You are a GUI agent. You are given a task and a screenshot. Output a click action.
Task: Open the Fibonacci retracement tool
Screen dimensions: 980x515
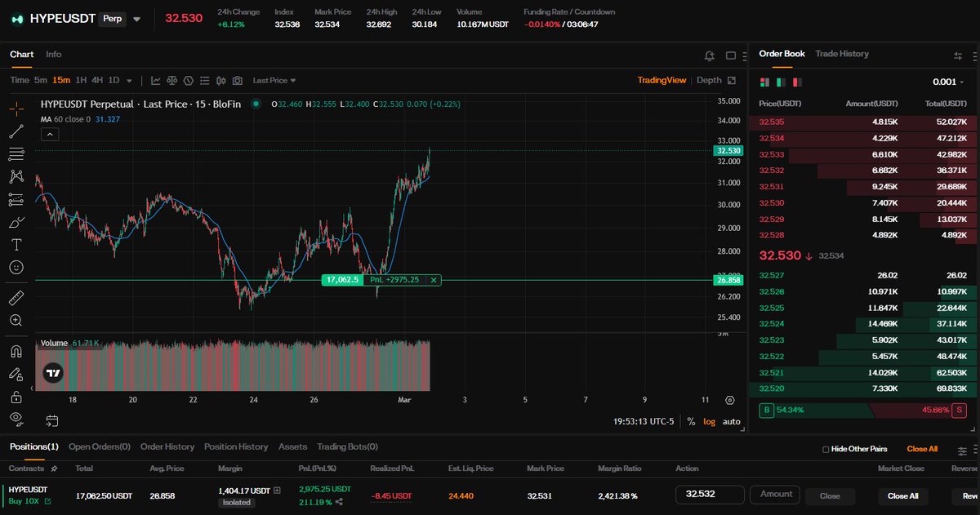[x=16, y=153]
